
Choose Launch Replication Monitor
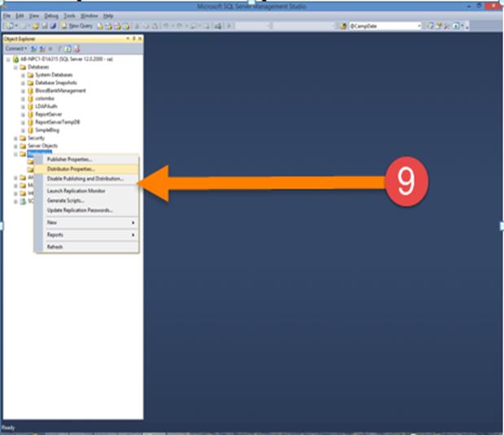click(86, 191)
